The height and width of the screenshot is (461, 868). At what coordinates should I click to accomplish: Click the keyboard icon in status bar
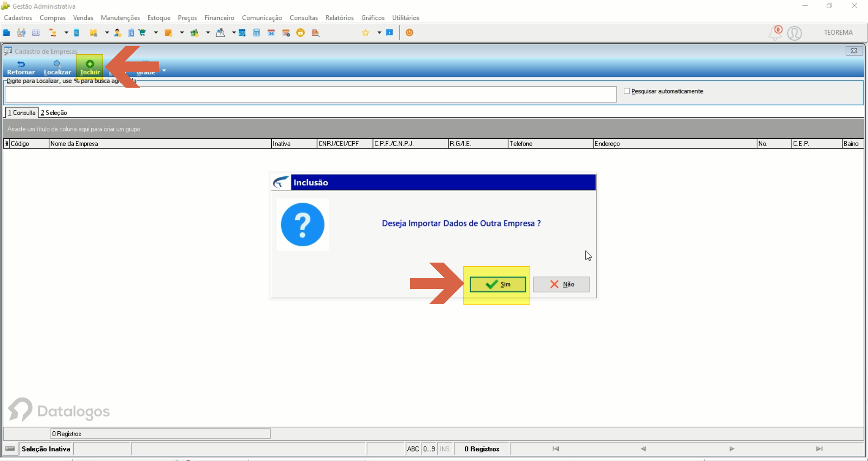[x=10, y=449]
